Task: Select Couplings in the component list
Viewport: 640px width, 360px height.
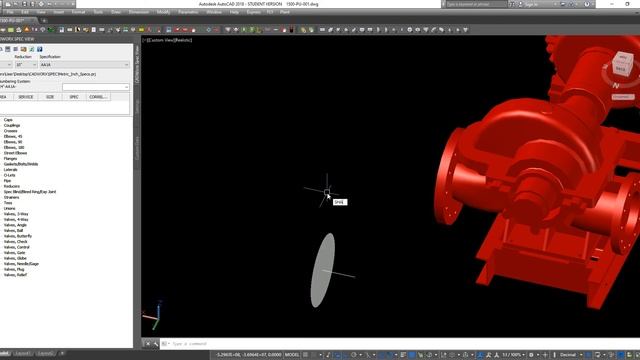Action: [x=12, y=125]
